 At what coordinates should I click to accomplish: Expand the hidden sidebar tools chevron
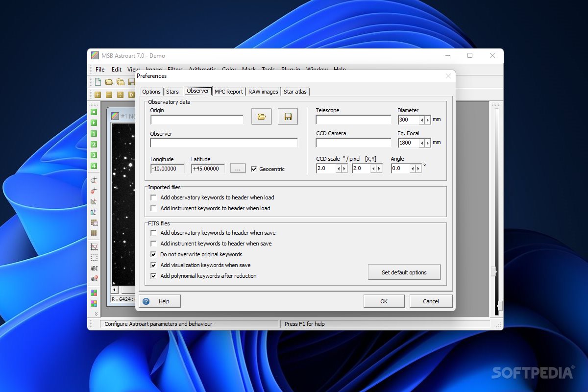(x=96, y=314)
